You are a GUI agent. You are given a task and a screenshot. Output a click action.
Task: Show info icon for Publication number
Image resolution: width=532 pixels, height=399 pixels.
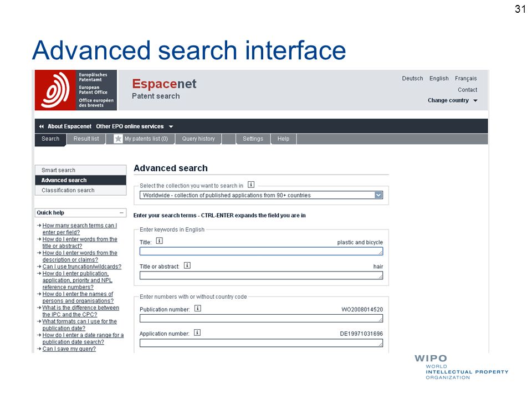click(x=198, y=308)
